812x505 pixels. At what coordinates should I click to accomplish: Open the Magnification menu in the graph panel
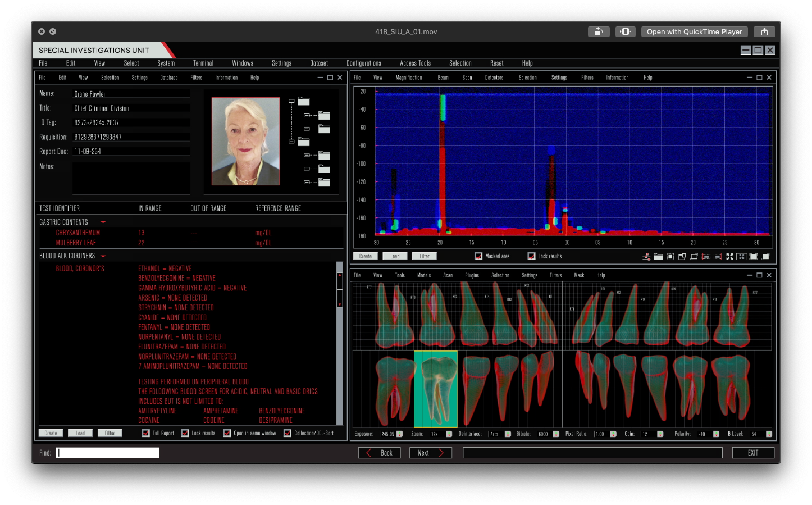tap(409, 78)
